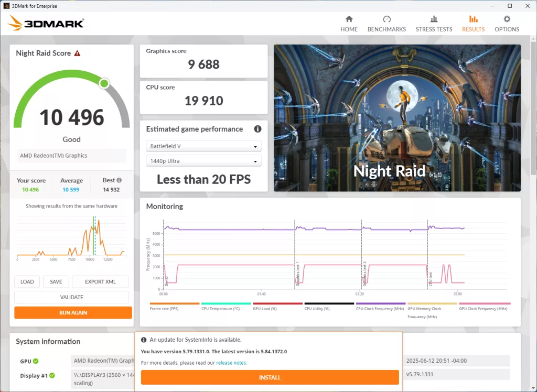Click the Night Raid Score heading
Viewport: 537px width, 392px height.
(x=44, y=53)
